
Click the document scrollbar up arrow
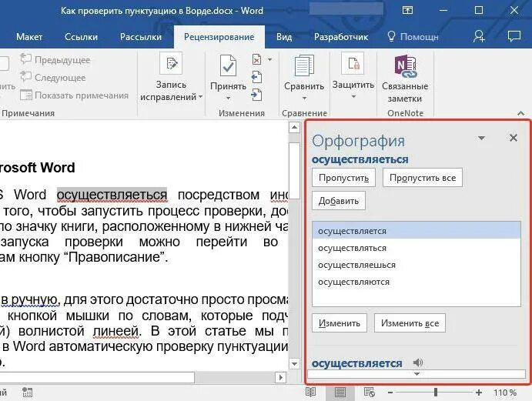(x=294, y=128)
